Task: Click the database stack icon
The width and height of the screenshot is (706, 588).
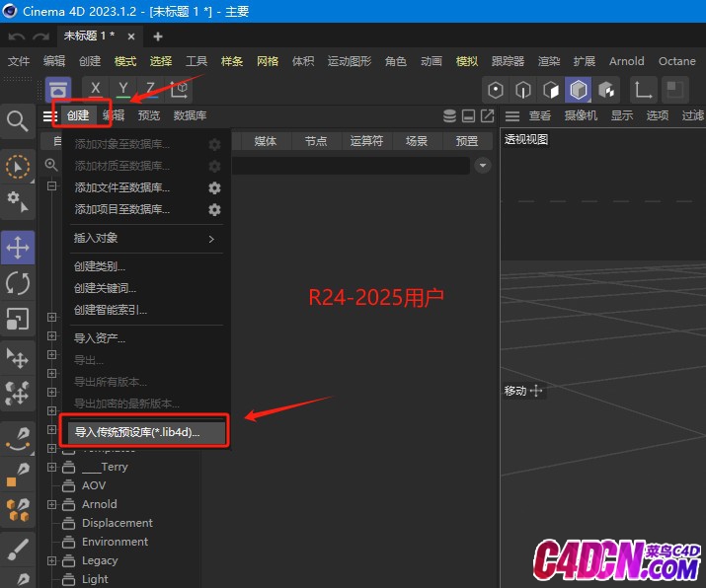Action: point(449,116)
